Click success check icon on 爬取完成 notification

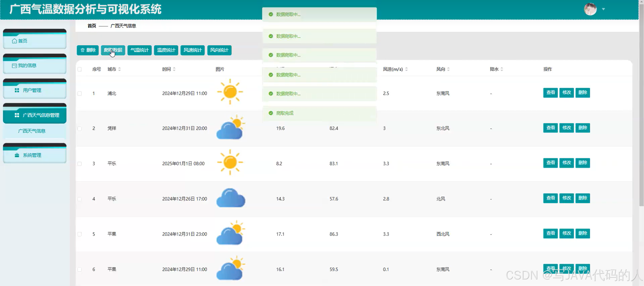tap(271, 113)
